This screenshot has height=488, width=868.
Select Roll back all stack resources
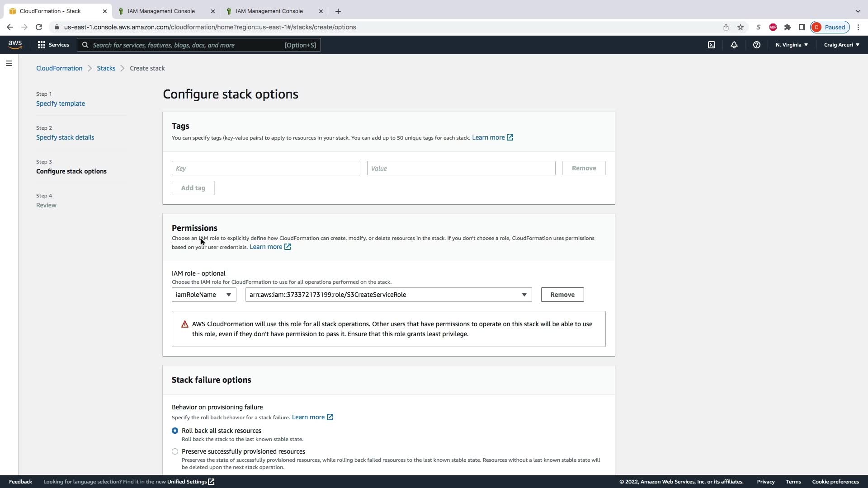pos(175,431)
